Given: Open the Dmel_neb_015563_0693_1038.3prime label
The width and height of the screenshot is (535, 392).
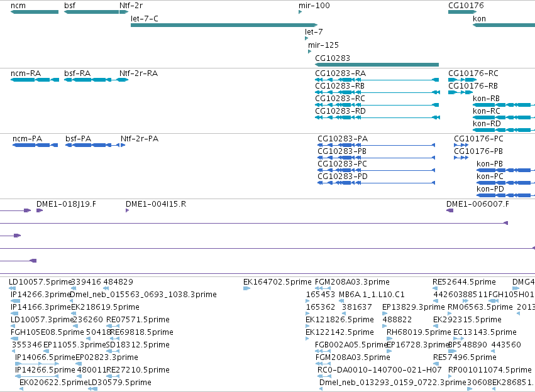Looking at the screenshot, I should point(143,295).
